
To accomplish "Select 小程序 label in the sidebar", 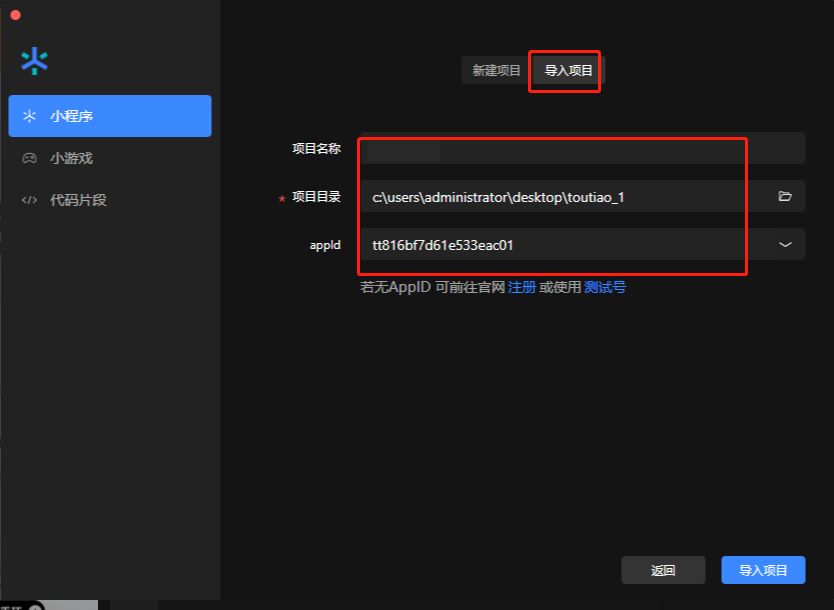I will 72,116.
